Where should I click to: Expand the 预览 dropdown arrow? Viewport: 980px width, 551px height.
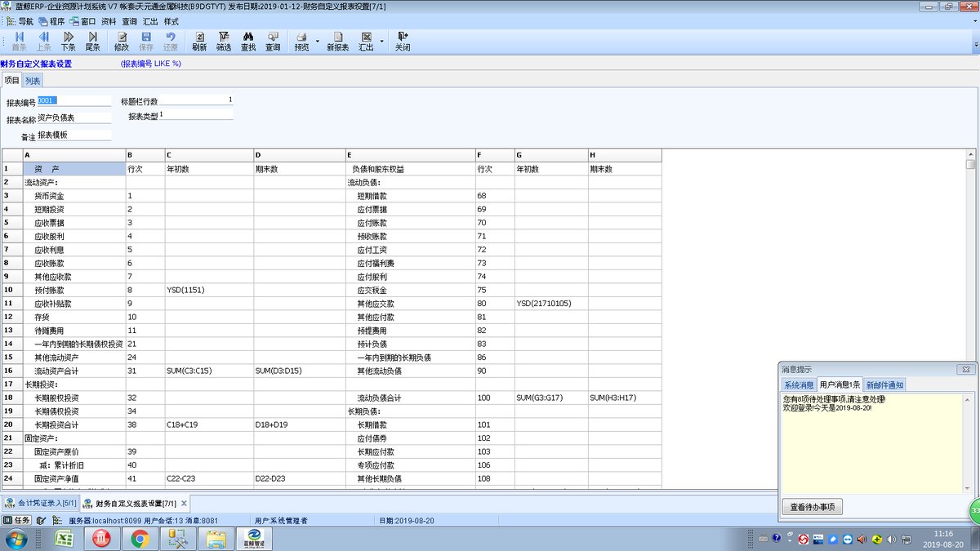317,42
